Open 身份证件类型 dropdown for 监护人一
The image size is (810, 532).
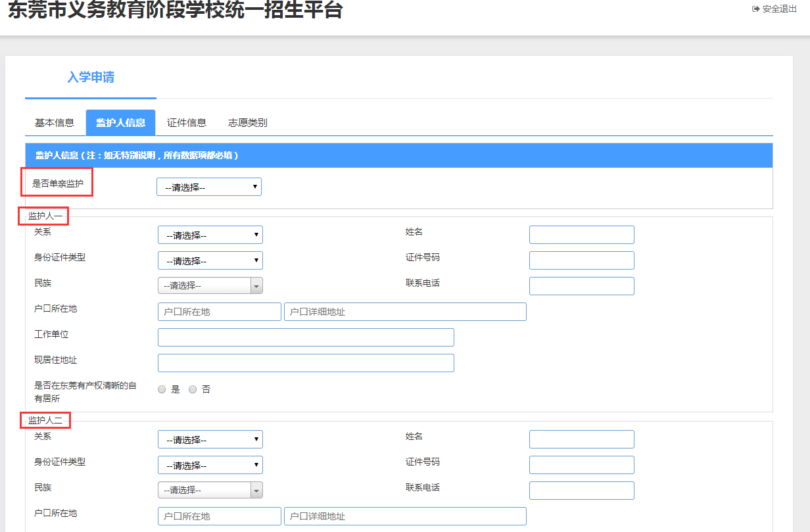[x=210, y=260]
